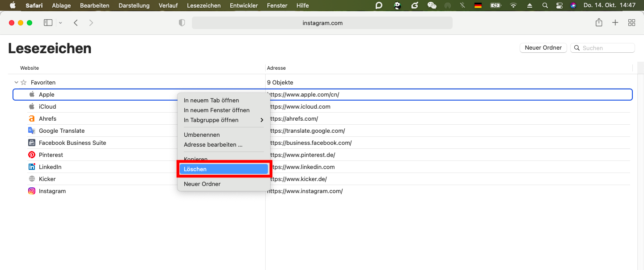Click the instagram.com address bar

coord(322,23)
